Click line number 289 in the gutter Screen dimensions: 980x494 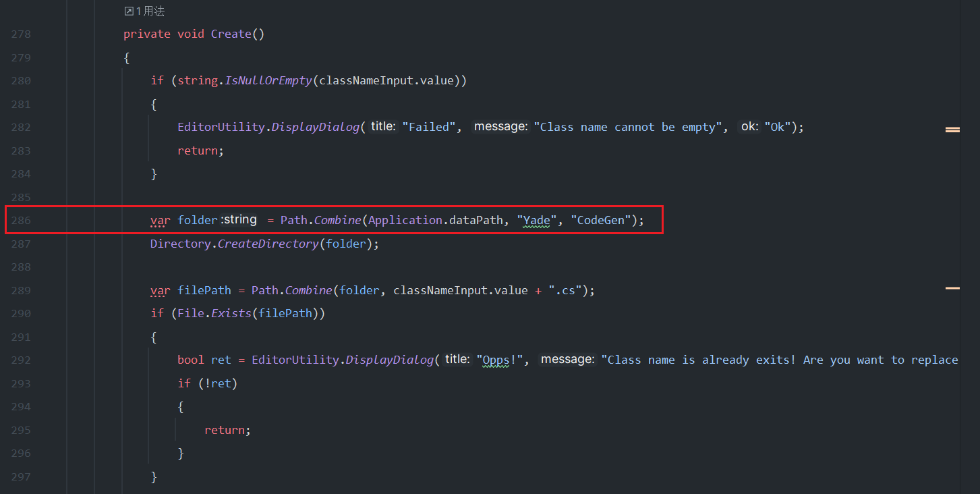(x=21, y=290)
